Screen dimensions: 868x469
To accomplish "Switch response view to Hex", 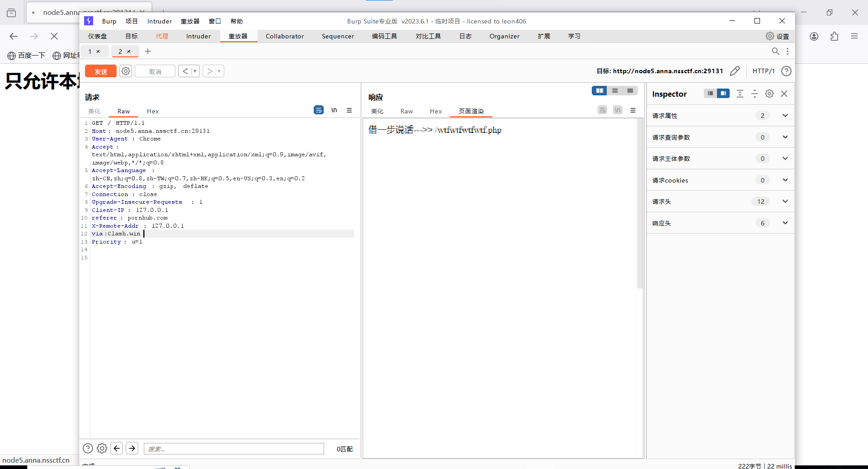I will pos(436,111).
